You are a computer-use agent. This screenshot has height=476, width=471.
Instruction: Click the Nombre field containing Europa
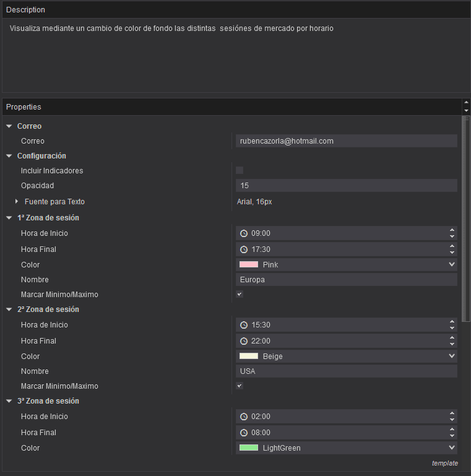[x=346, y=280]
